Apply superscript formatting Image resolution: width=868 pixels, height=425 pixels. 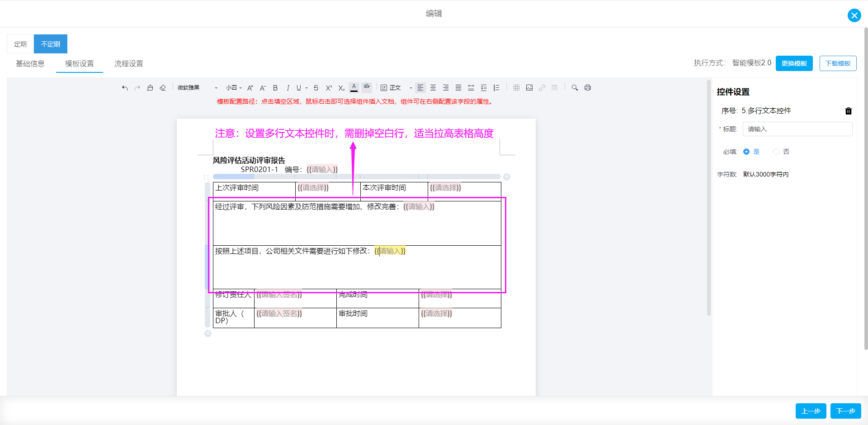329,88
